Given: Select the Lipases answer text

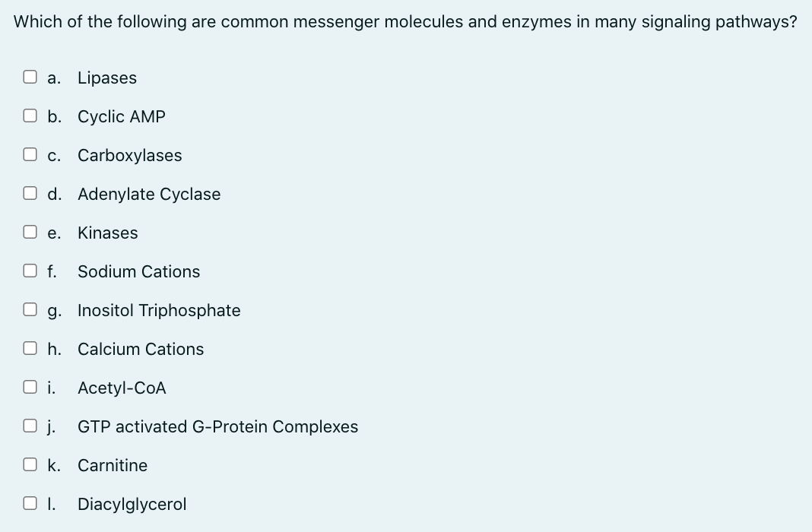Looking at the screenshot, I should pyautogui.click(x=106, y=78).
